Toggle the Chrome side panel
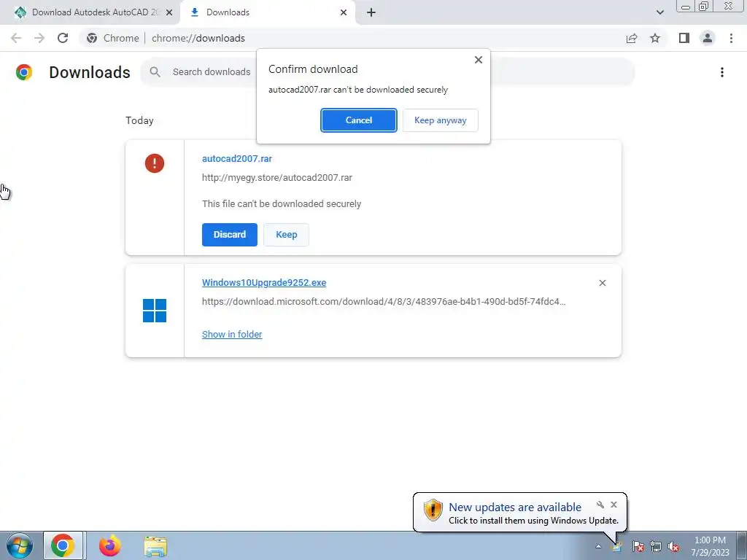The width and height of the screenshot is (747, 560). click(684, 38)
